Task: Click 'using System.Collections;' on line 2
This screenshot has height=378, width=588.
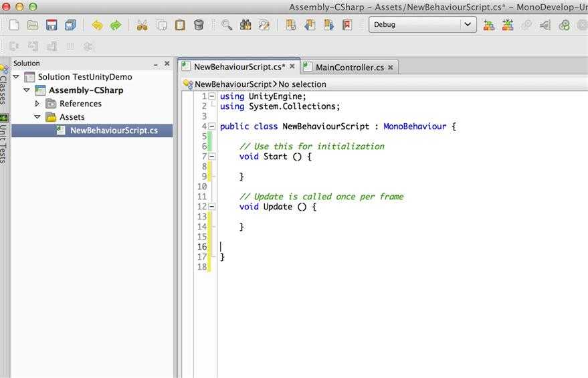Action: click(x=280, y=106)
